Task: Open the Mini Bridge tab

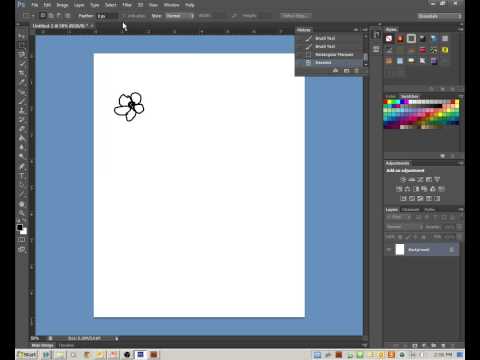Action: [42, 346]
